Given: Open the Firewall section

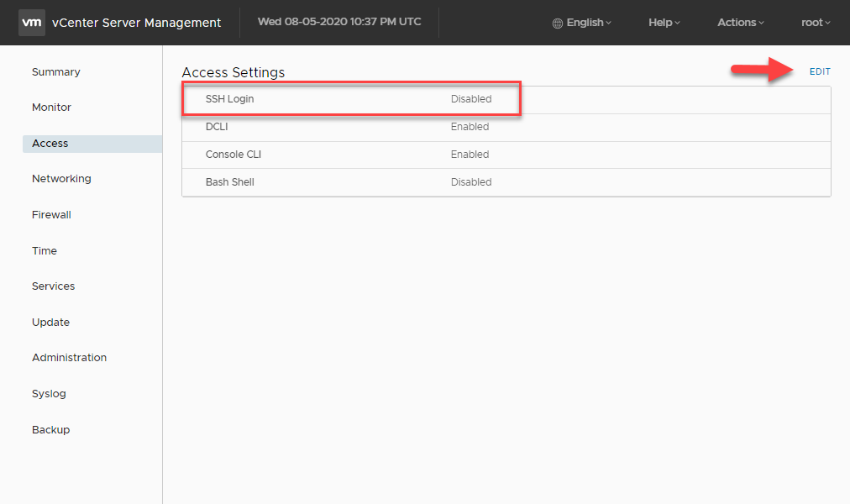Looking at the screenshot, I should pos(51,215).
